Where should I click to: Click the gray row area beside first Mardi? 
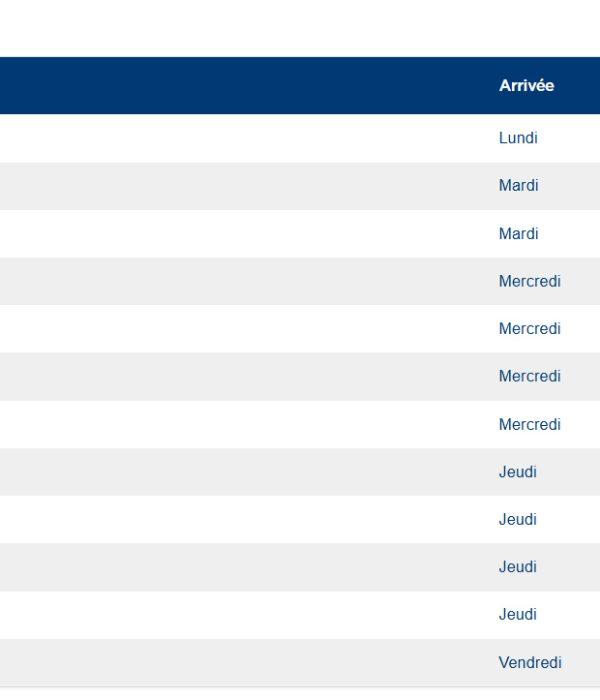pos(240,186)
